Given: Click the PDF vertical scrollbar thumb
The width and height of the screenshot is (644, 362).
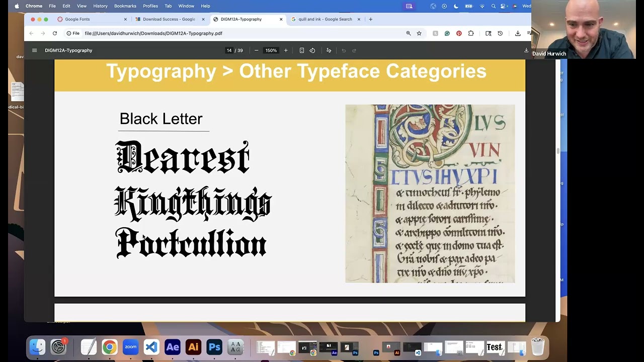Looking at the screenshot, I should pyautogui.click(x=557, y=151).
